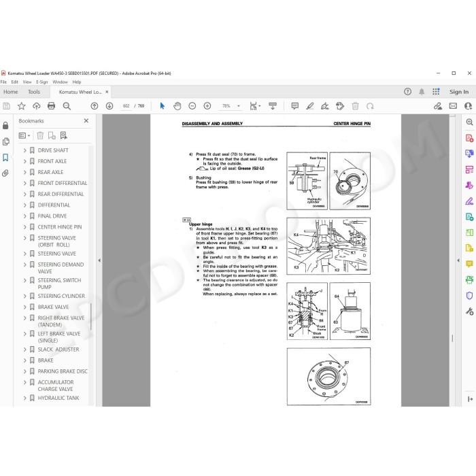Toggle the Bookmarks panel icon in sidebar
Viewport: 476px width, 476px height.
5,157
